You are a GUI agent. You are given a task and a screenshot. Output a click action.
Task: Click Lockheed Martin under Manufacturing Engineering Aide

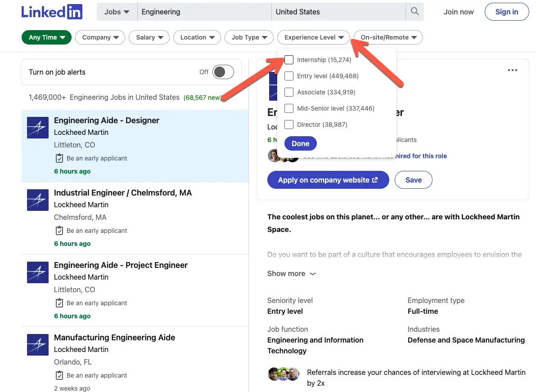(x=81, y=349)
